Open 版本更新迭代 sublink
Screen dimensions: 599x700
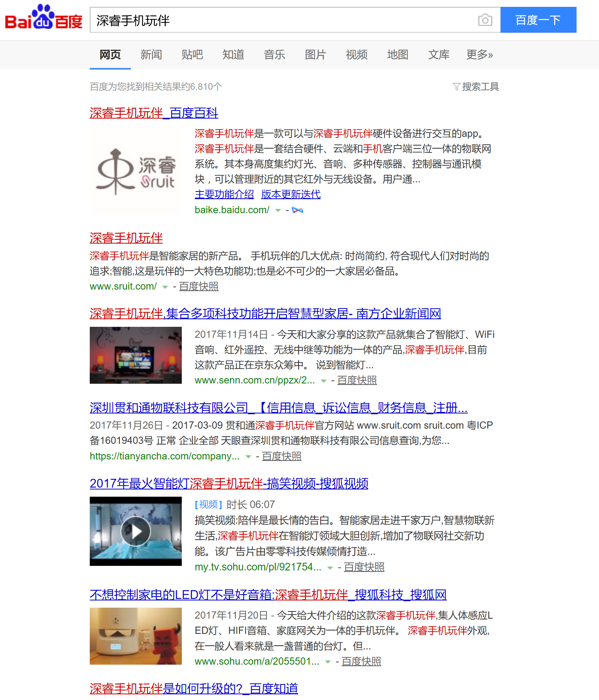291,194
